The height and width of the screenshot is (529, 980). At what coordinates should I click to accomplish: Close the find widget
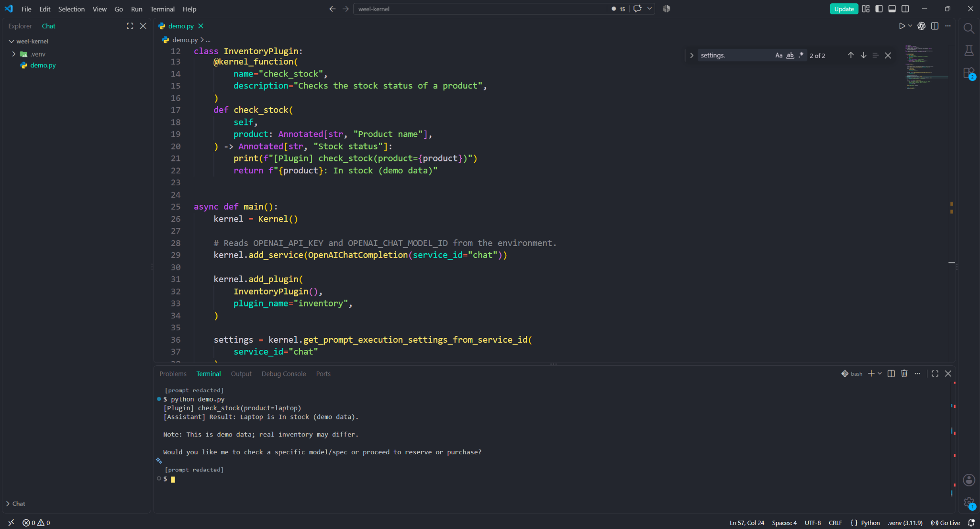(888, 55)
